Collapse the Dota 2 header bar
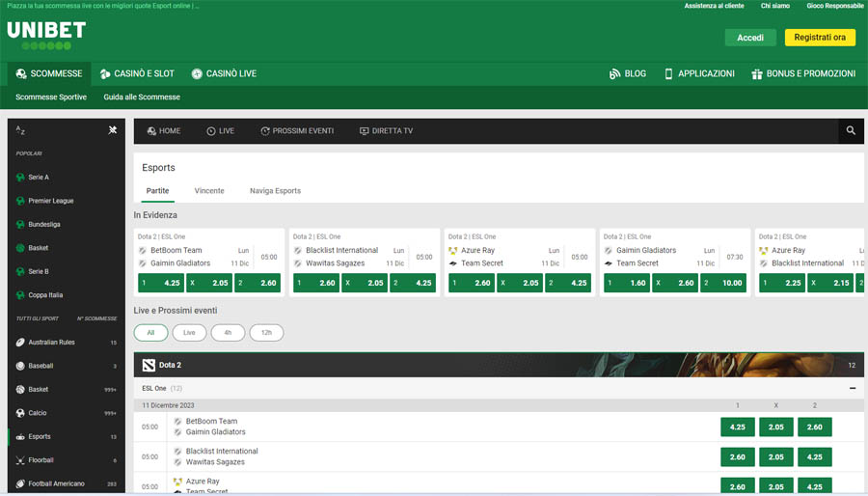The height and width of the screenshot is (496, 868). (499, 365)
